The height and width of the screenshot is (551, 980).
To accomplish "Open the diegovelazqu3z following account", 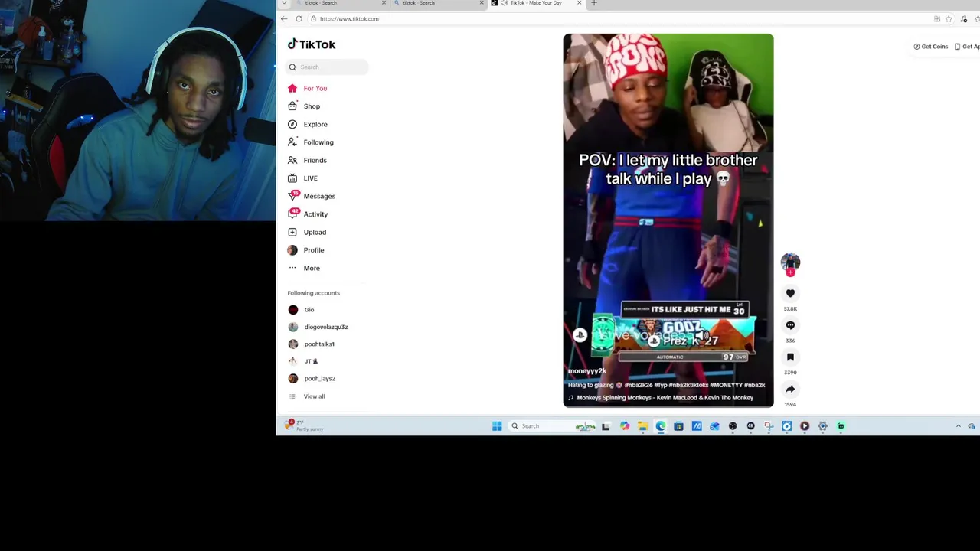I will click(x=318, y=327).
